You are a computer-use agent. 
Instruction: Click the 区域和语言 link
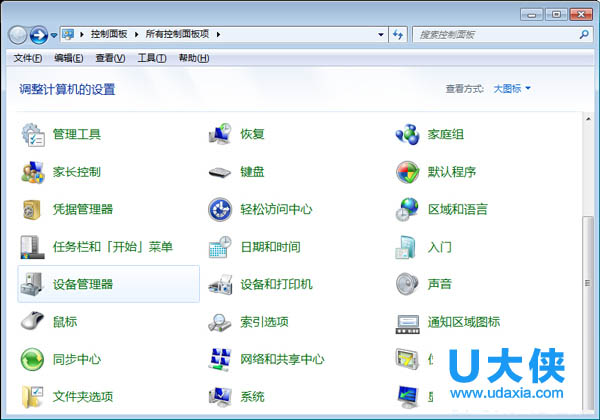[x=457, y=210]
